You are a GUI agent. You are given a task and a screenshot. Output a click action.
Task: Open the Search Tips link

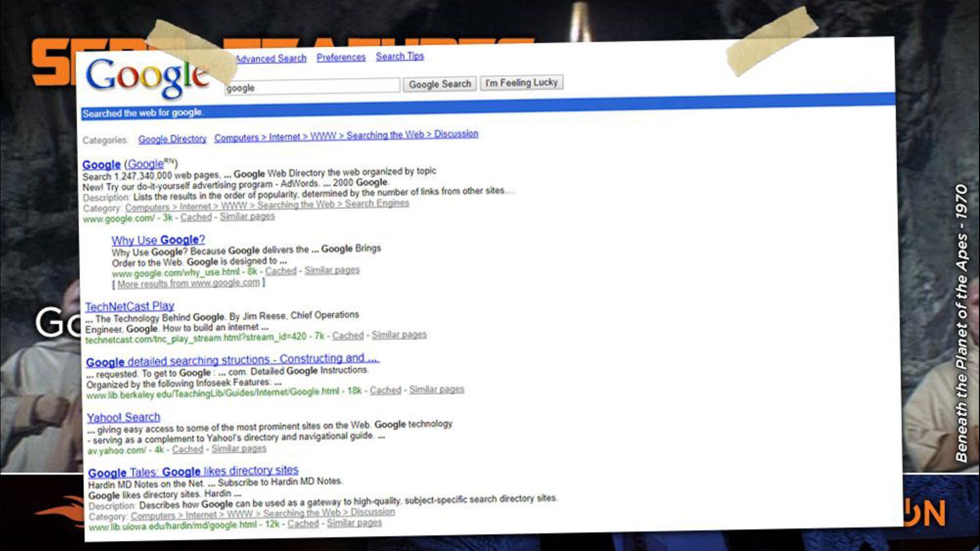click(400, 56)
